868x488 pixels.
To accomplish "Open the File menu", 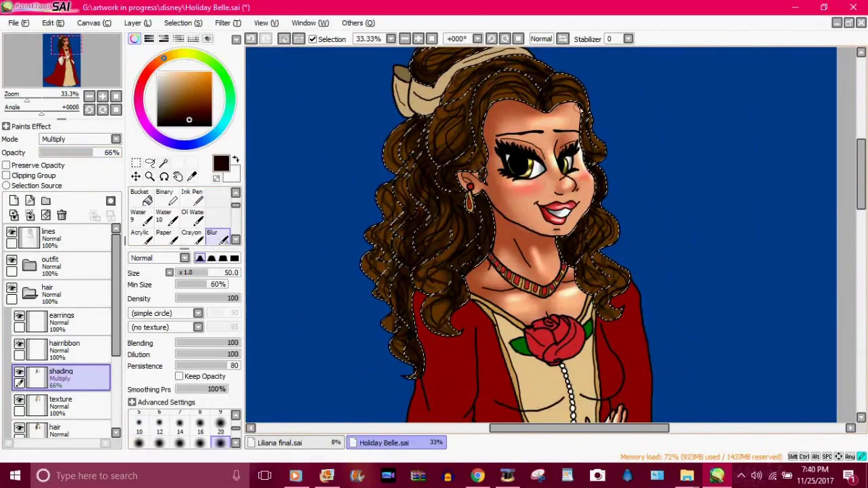I will [x=18, y=23].
